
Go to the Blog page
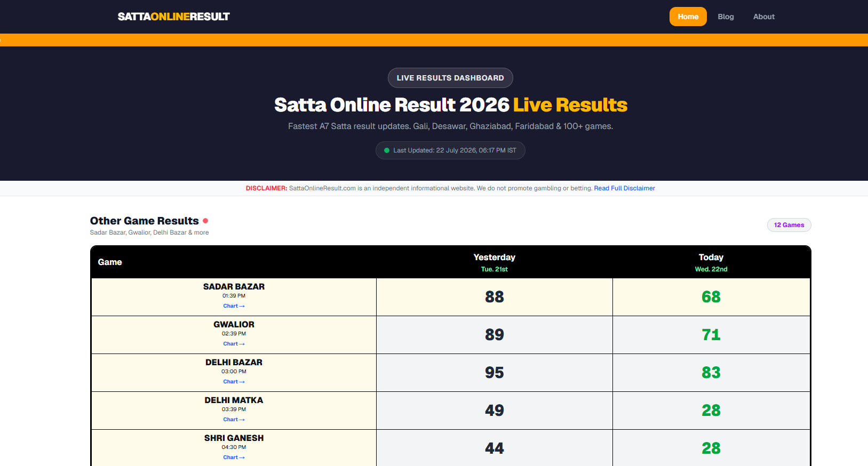[x=726, y=17]
